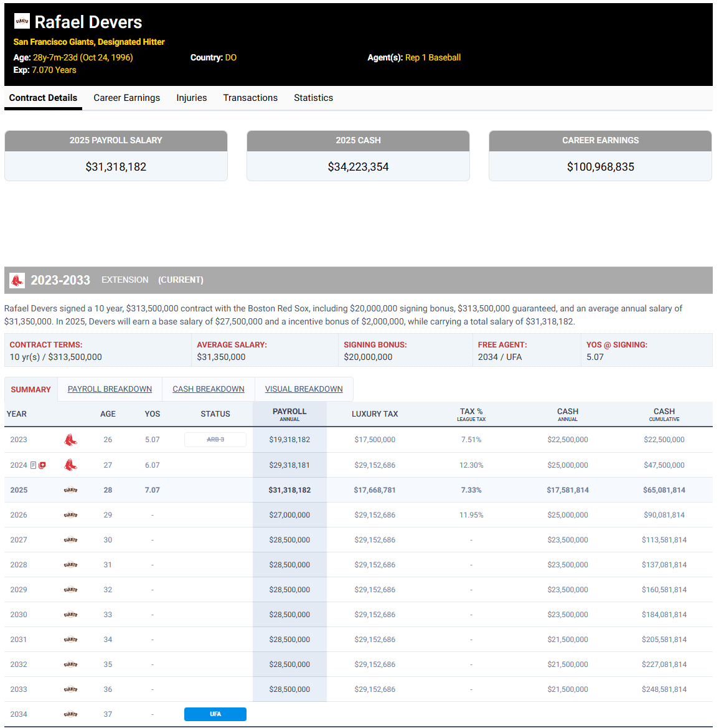Click the 2025 PAYROLL SALARY card
This screenshot has height=728, width=719.
(x=116, y=156)
